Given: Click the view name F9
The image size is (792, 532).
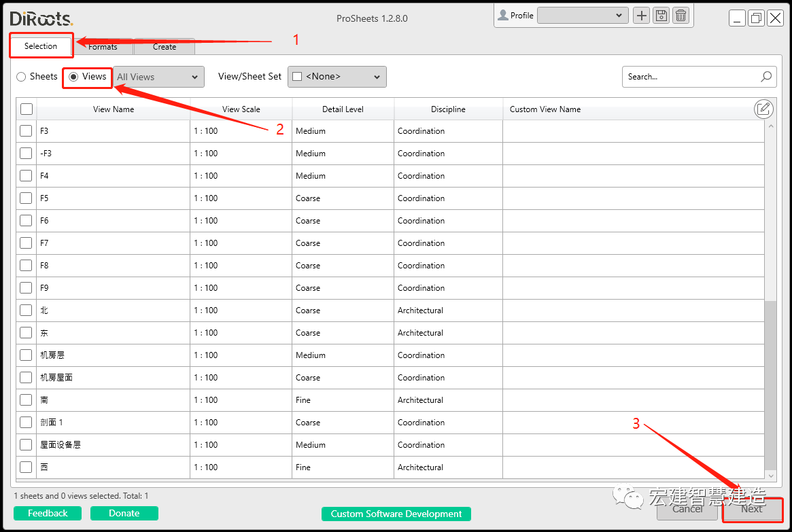Looking at the screenshot, I should [44, 288].
